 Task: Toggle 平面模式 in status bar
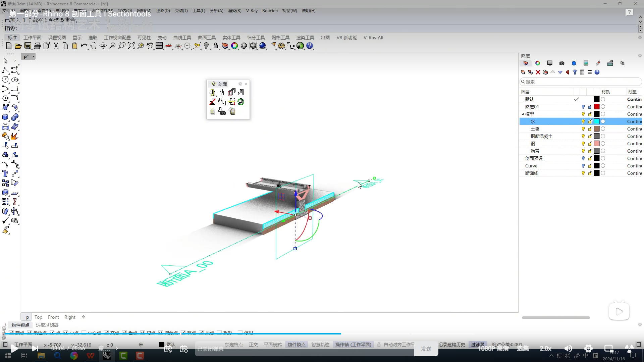coord(273,345)
